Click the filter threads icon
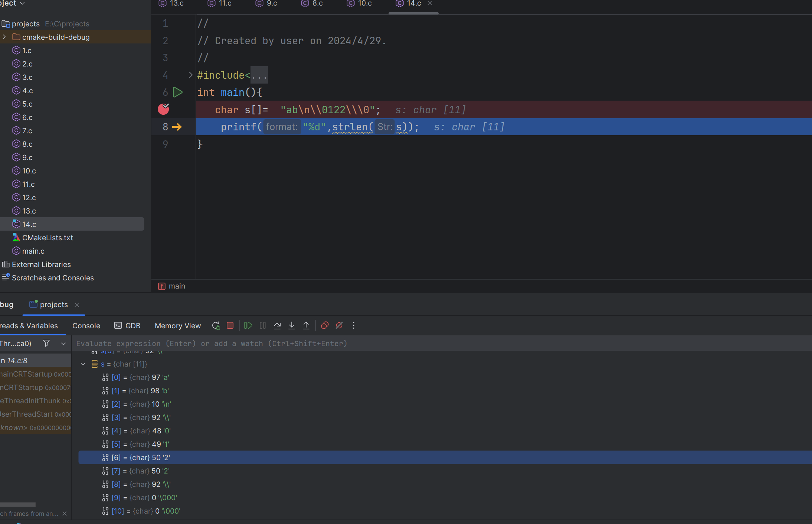This screenshot has height=524, width=812. click(46, 344)
